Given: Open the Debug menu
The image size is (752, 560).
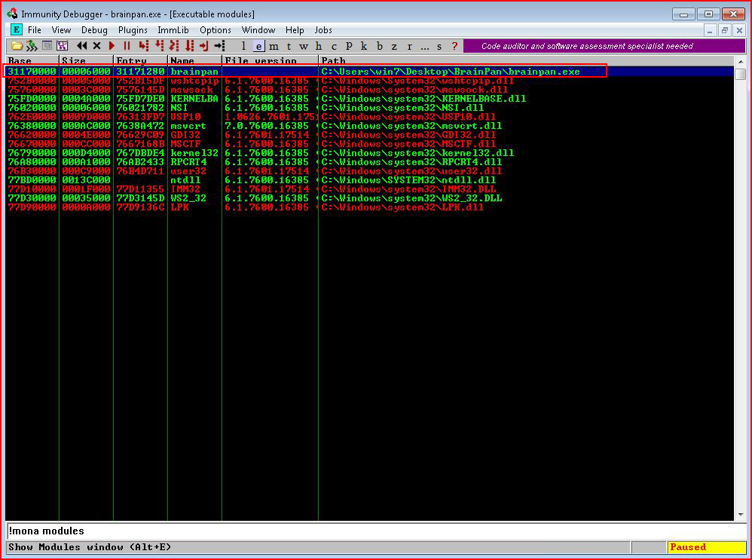Looking at the screenshot, I should [x=94, y=29].
